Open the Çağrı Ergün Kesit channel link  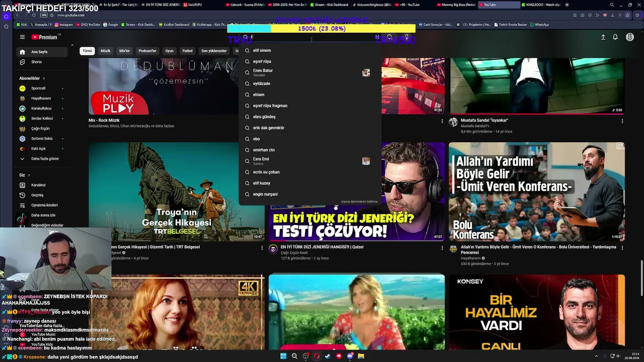click(x=293, y=253)
